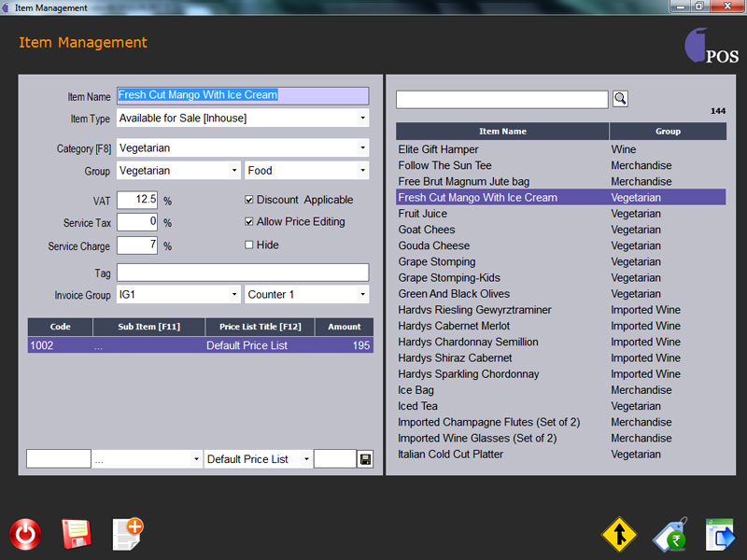Click the magnifier search icon
Image resolution: width=747 pixels, height=560 pixels.
click(x=620, y=99)
